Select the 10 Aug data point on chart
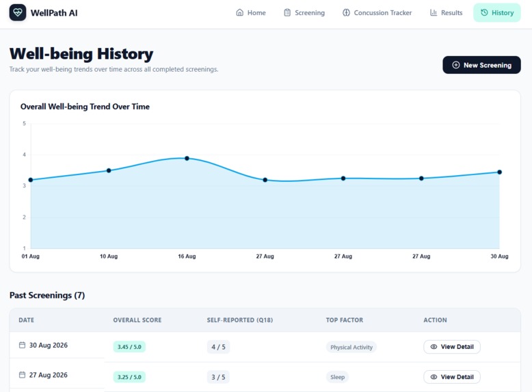This screenshot has height=392, width=532. click(109, 170)
